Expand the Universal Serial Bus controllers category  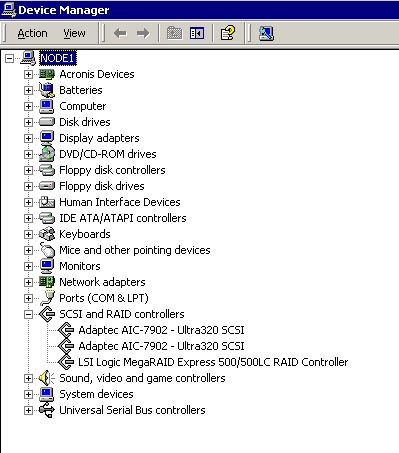pyautogui.click(x=28, y=410)
